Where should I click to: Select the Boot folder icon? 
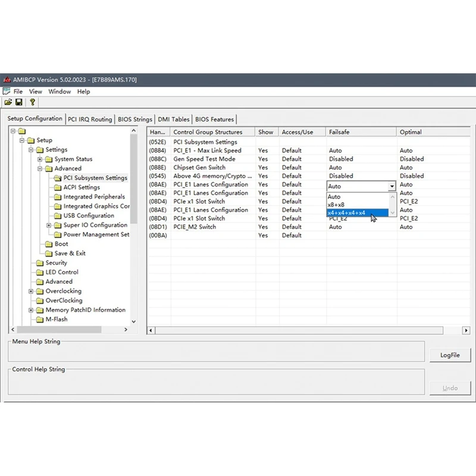[49, 244]
